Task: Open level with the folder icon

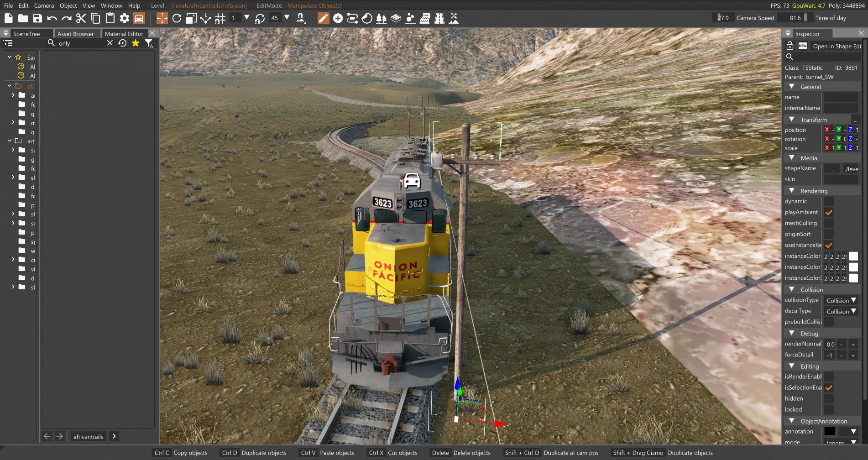Action: (x=23, y=18)
